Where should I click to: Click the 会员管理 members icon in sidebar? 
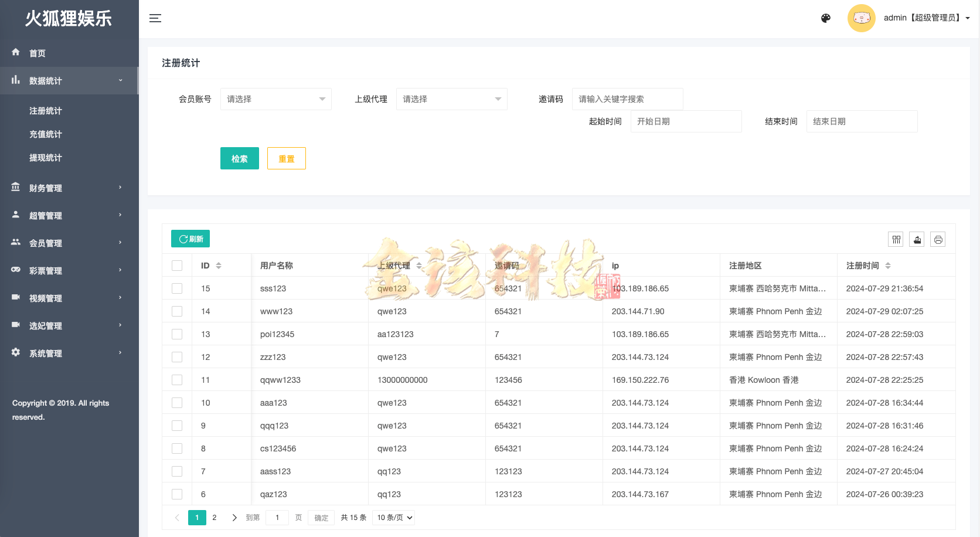coord(15,242)
